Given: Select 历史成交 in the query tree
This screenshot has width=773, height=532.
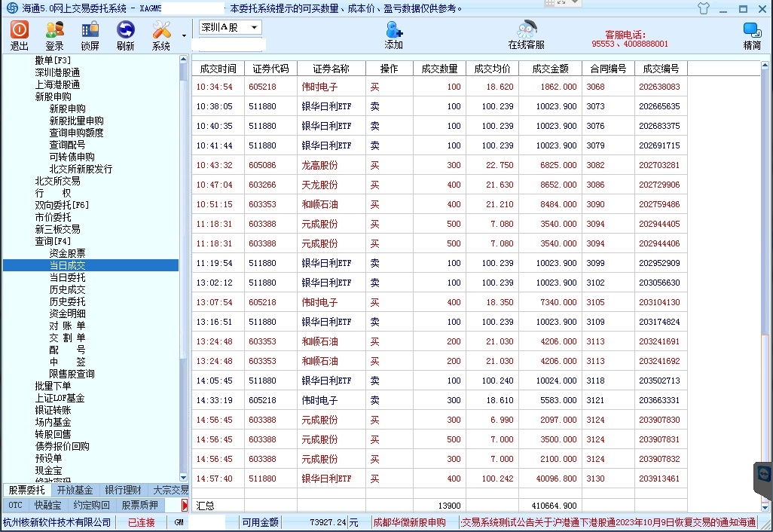Looking at the screenshot, I should [67, 289].
